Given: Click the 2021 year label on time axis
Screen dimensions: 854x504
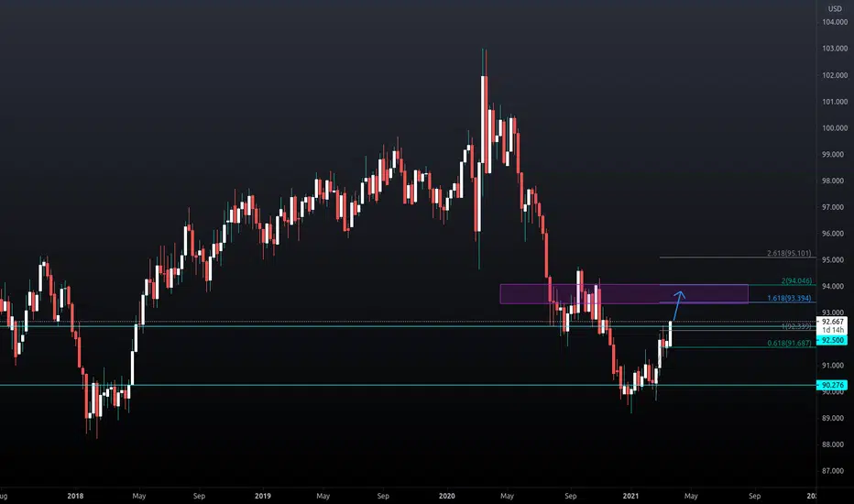Looking at the screenshot, I should pos(630,496).
